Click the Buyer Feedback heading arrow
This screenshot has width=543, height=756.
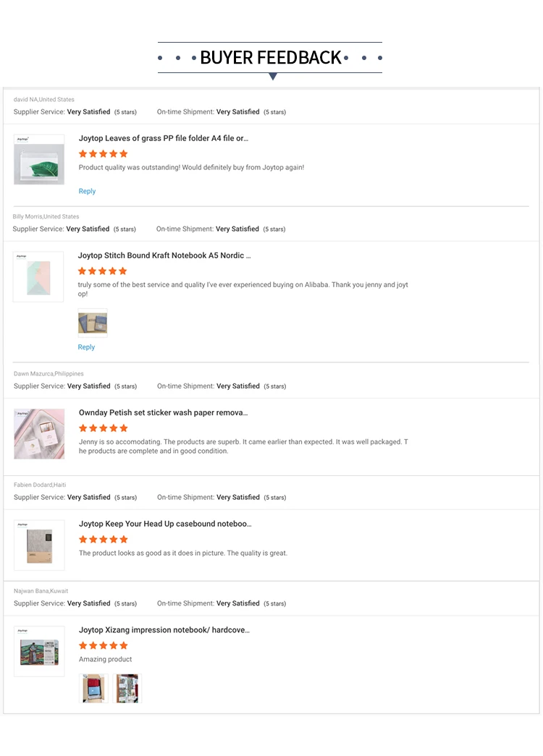tap(272, 76)
